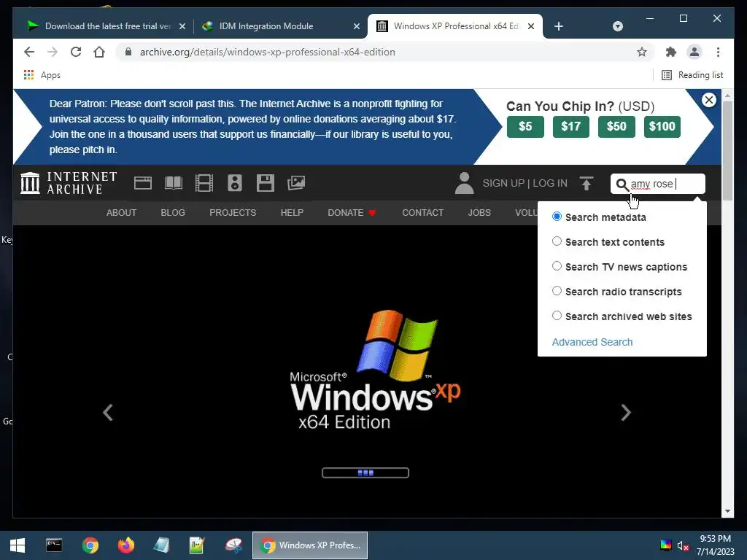Screen dimensions: 747x560
Task: Launch Command Prompt from the taskbar
Action: (54, 545)
